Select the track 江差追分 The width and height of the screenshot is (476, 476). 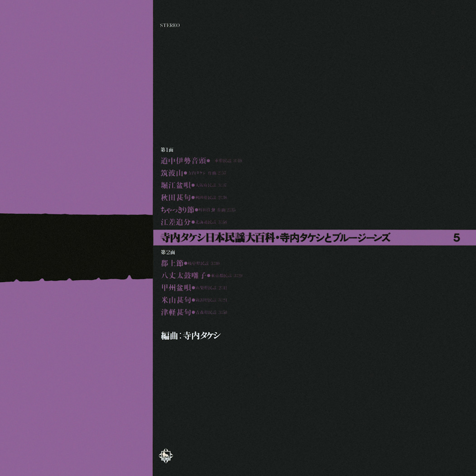175,222
